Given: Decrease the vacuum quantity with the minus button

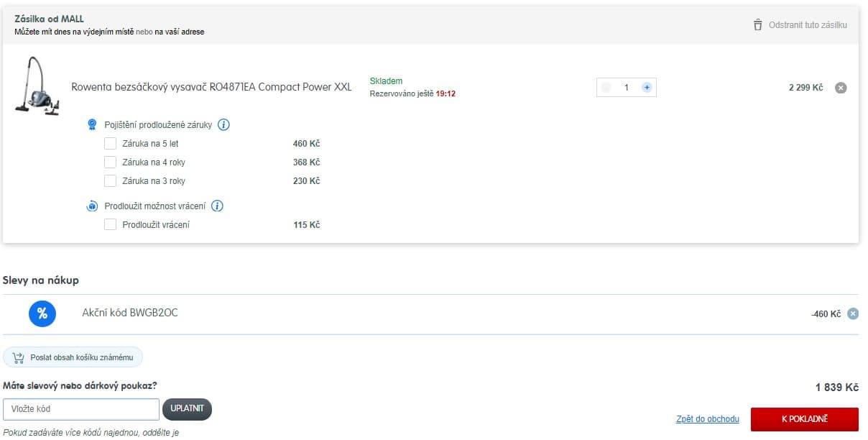Looking at the screenshot, I should (606, 87).
